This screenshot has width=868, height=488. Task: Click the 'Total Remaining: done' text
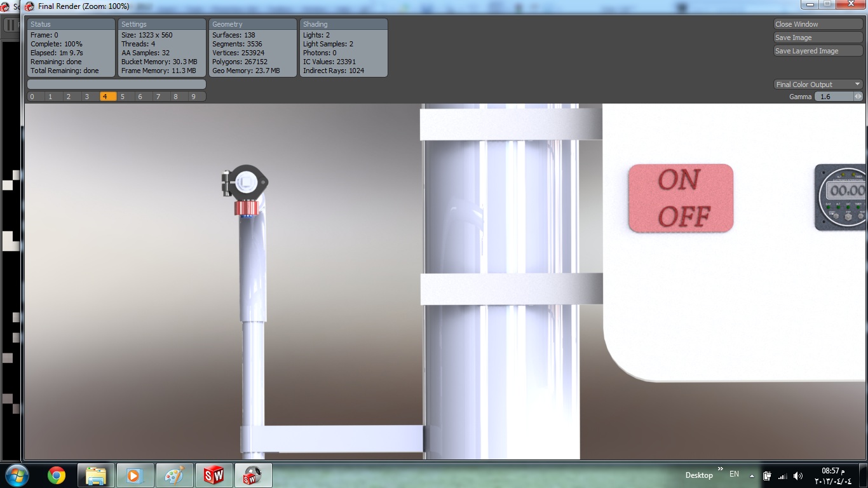pyautogui.click(x=65, y=71)
